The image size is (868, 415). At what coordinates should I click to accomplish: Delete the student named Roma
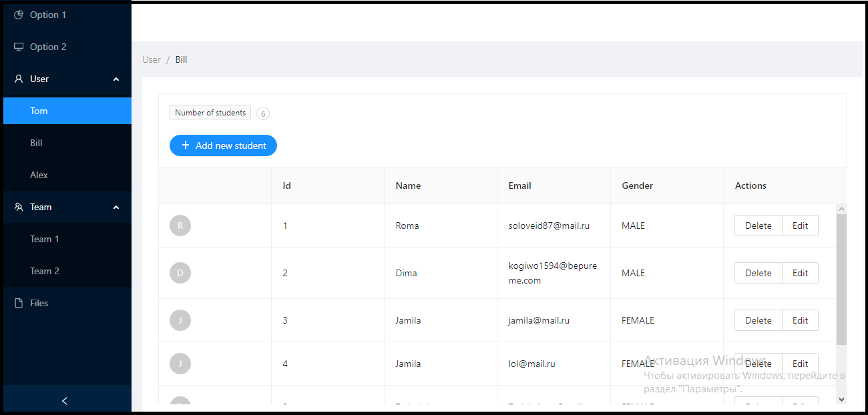tap(758, 226)
